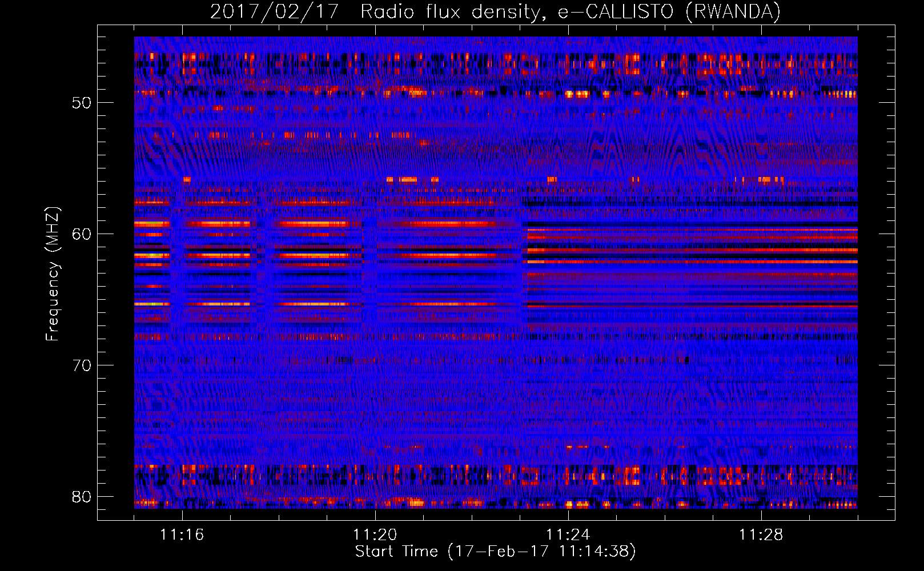This screenshot has height=571, width=924.
Task: Click the 'Start Time (17-Feb-17 11:14:38)' label
Action: coord(496,552)
